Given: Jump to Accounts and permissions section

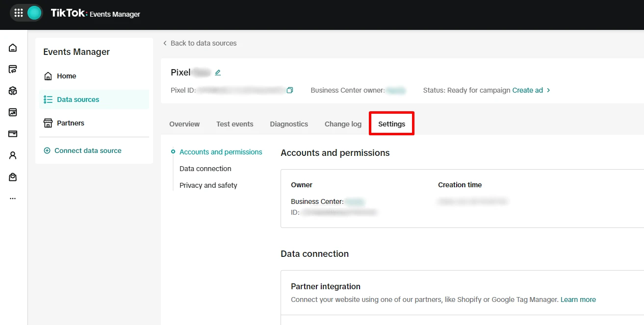Looking at the screenshot, I should point(221,152).
